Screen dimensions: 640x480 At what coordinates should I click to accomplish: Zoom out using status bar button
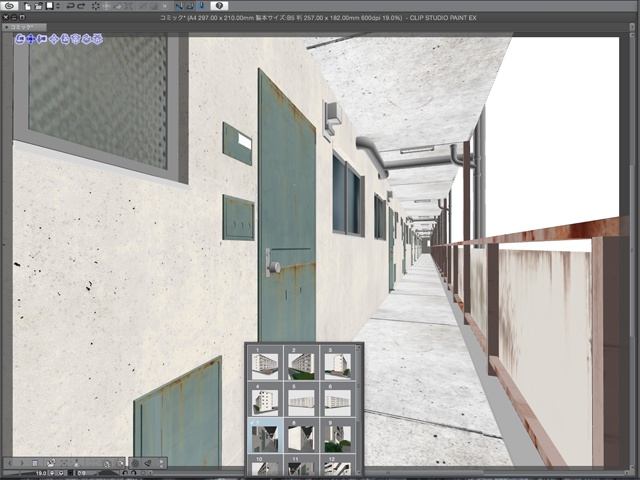(52, 473)
